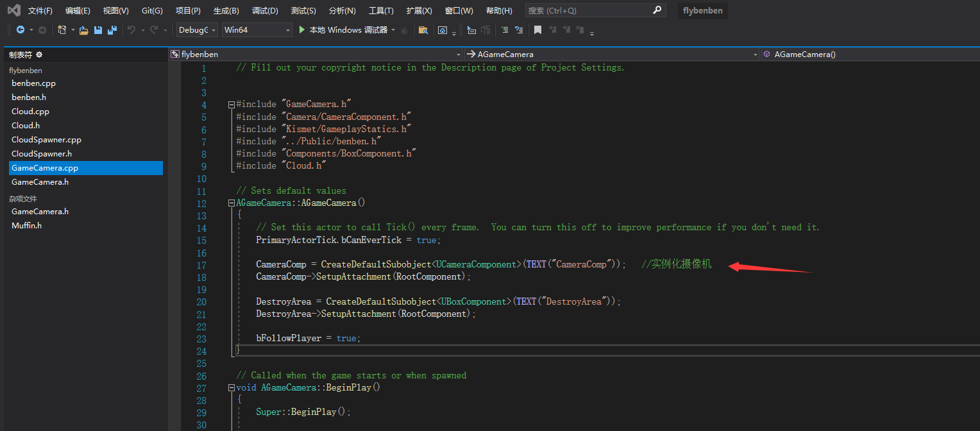980x431 pixels.
Task: Toggle the bookmark icon in toolbar
Action: click(537, 30)
